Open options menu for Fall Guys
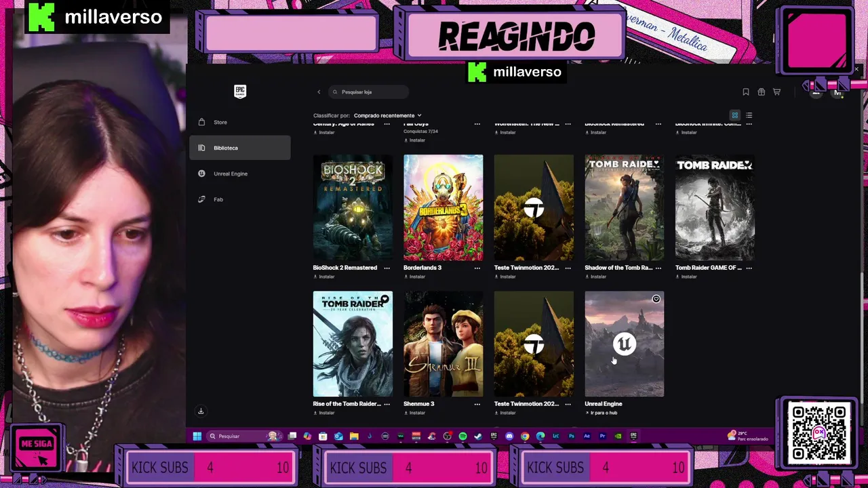 tap(477, 124)
